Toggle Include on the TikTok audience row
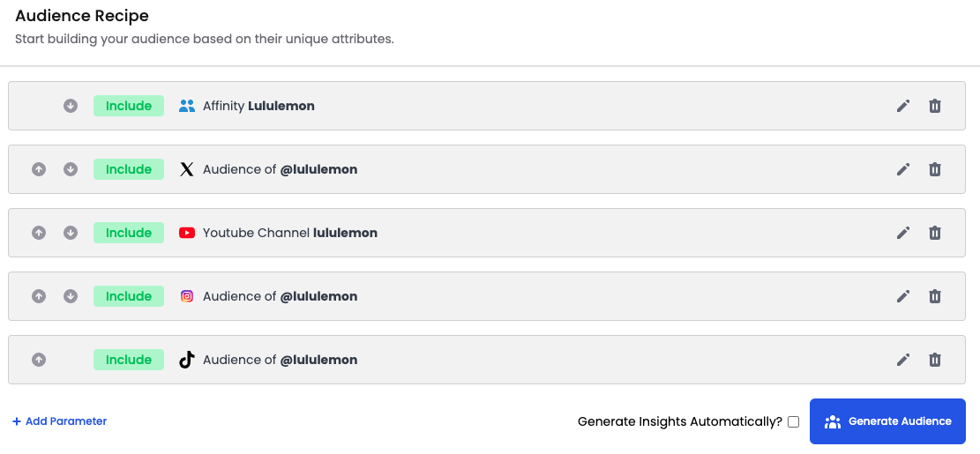980x454 pixels. (x=129, y=360)
